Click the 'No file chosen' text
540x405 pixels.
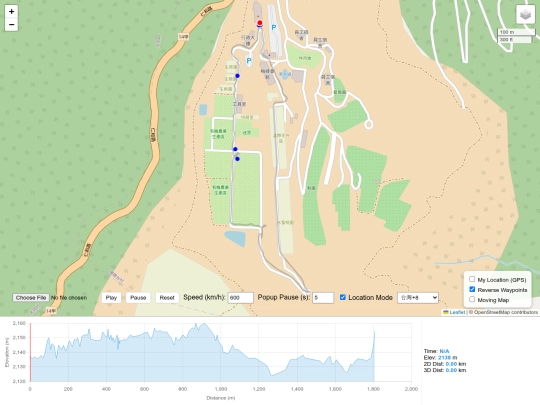(x=69, y=298)
